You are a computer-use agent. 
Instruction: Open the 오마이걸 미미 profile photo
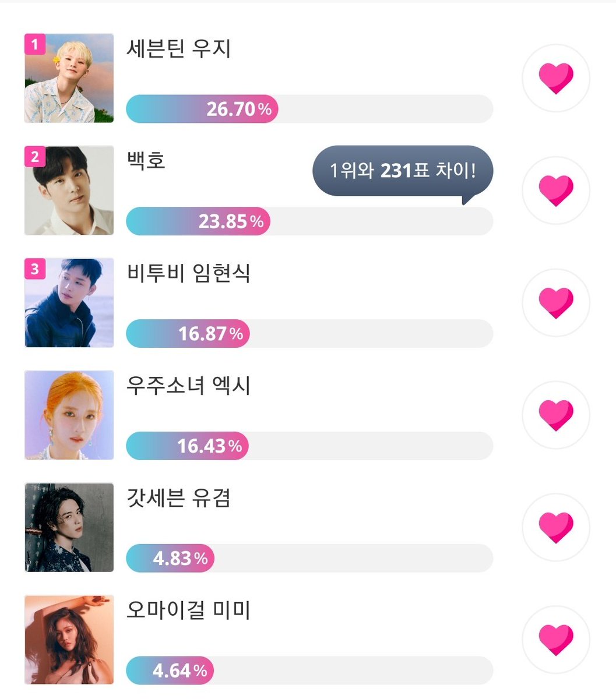69,640
